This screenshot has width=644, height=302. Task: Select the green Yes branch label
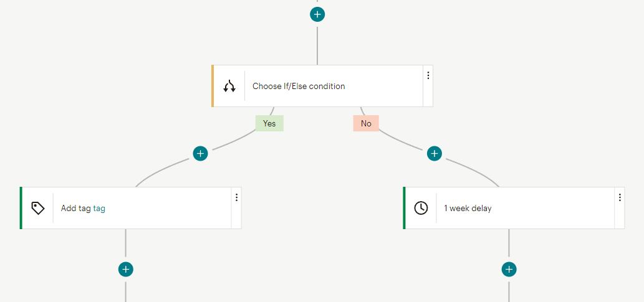[x=269, y=123]
